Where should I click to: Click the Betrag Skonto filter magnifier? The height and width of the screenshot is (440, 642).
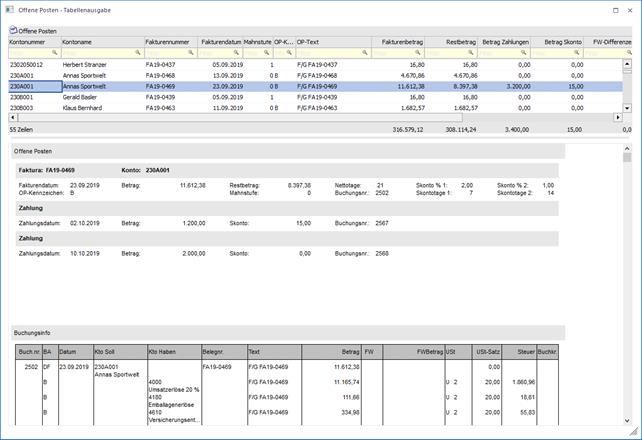pyautogui.click(x=577, y=53)
